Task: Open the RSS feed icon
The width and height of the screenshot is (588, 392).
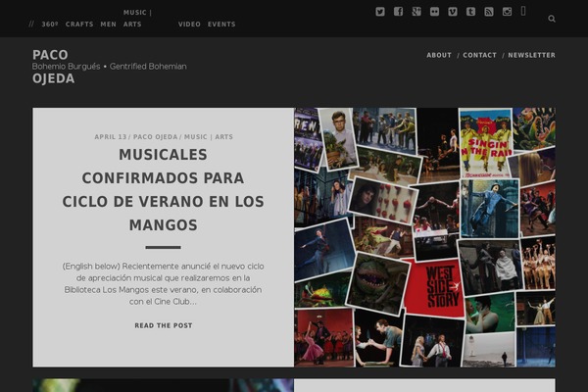Action: click(489, 12)
